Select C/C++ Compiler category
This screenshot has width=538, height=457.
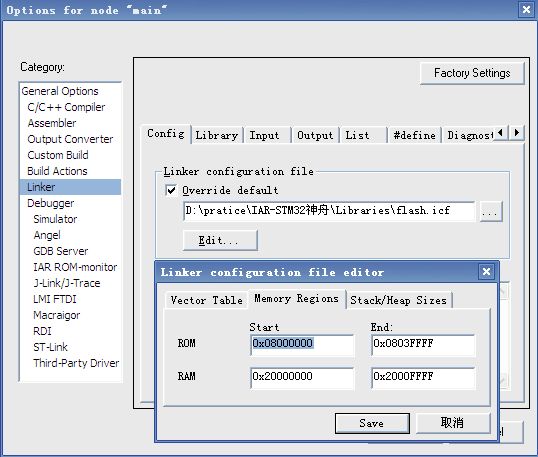tap(66, 107)
